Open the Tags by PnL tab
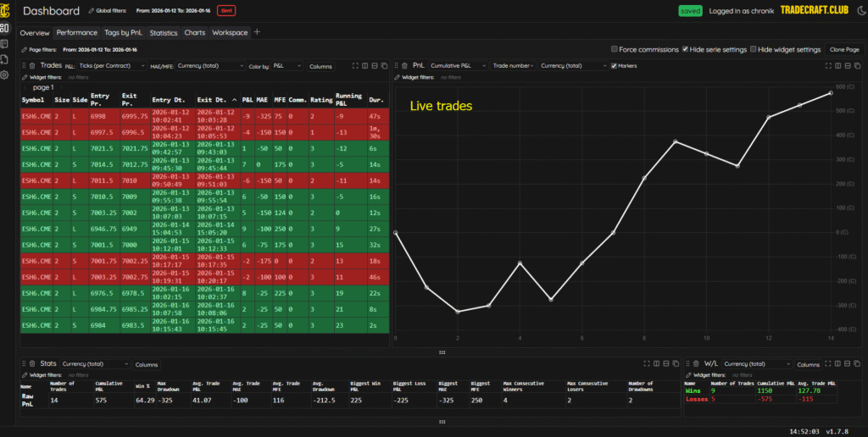 [124, 33]
